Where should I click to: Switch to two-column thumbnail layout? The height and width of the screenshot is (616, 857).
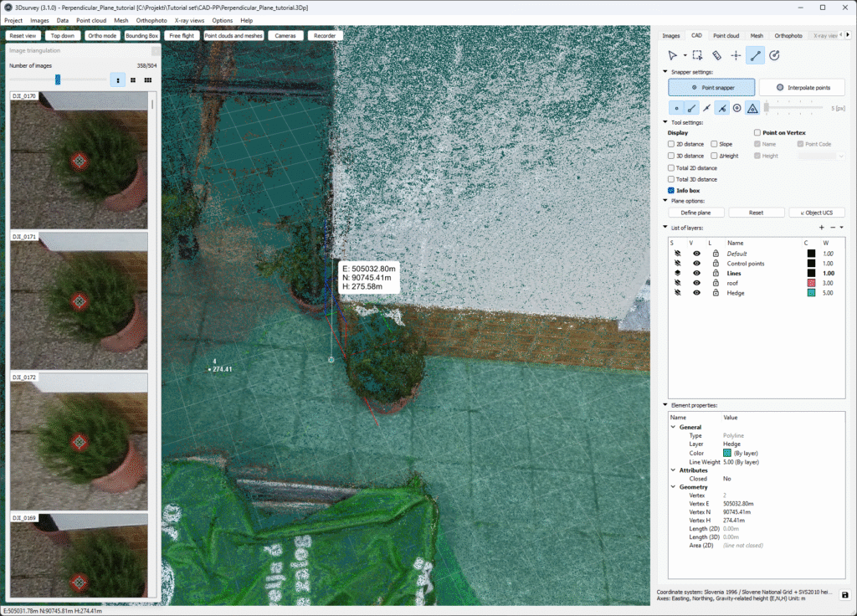pyautogui.click(x=133, y=80)
